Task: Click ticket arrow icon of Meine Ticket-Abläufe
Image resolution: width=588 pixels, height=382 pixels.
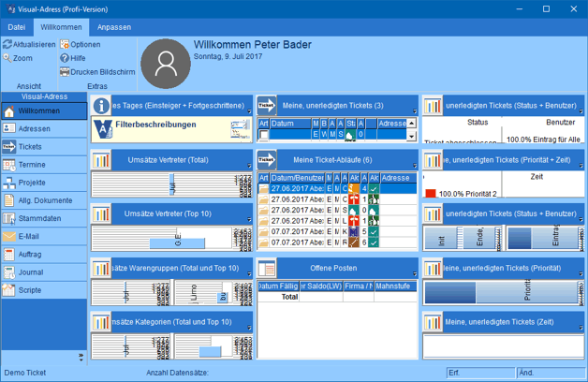Action: point(267,160)
